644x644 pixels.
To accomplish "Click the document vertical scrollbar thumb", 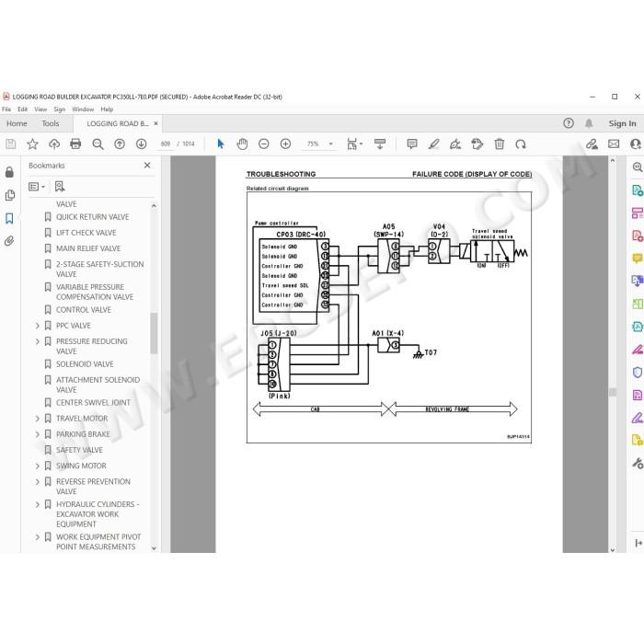I will [x=613, y=392].
